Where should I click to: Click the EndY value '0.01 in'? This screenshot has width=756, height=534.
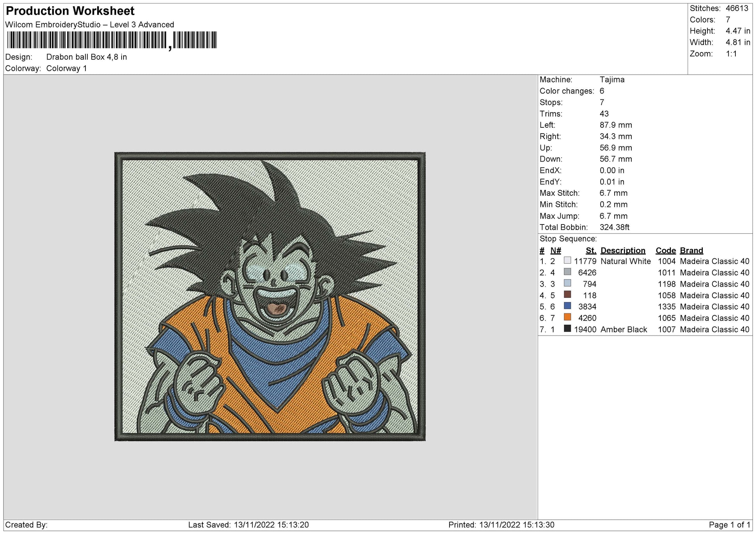pos(612,182)
